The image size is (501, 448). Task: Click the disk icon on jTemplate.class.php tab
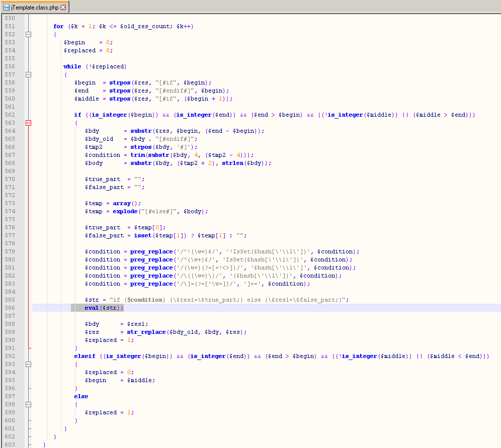pos(7,8)
